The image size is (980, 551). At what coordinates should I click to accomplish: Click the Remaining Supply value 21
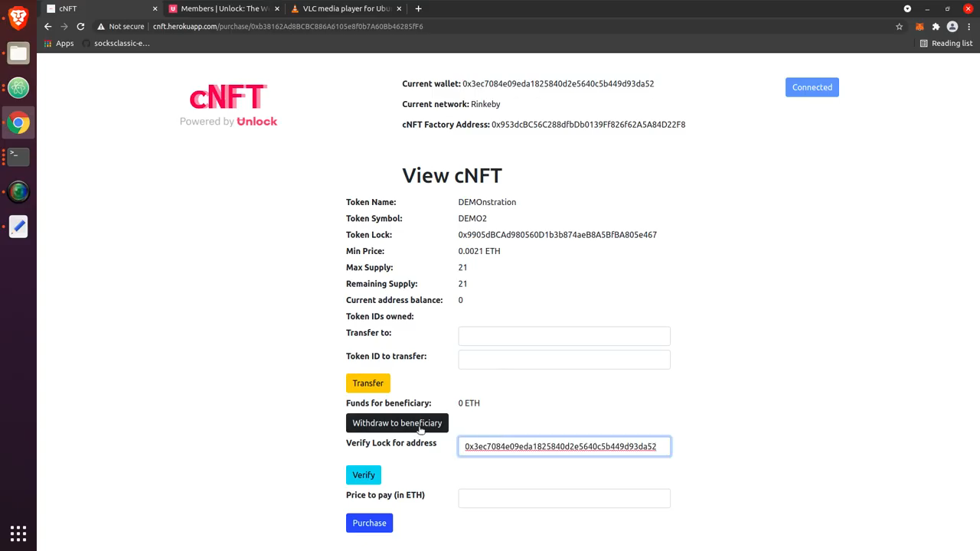pyautogui.click(x=462, y=284)
